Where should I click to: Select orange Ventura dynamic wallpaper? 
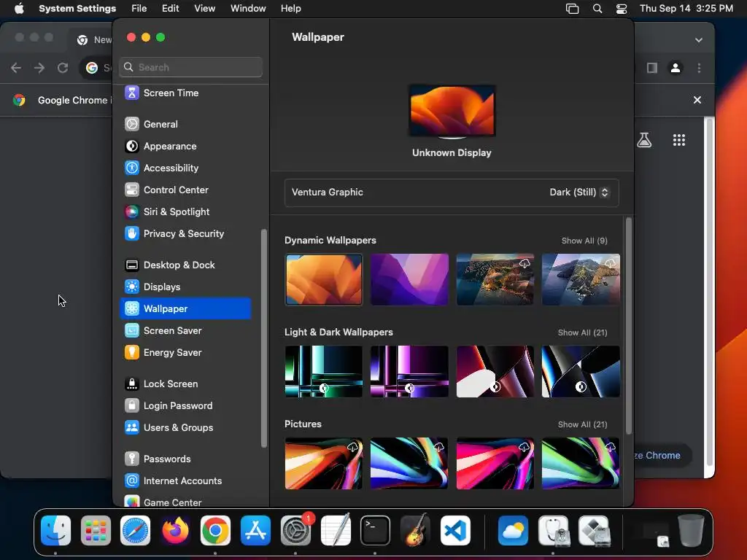click(x=323, y=279)
